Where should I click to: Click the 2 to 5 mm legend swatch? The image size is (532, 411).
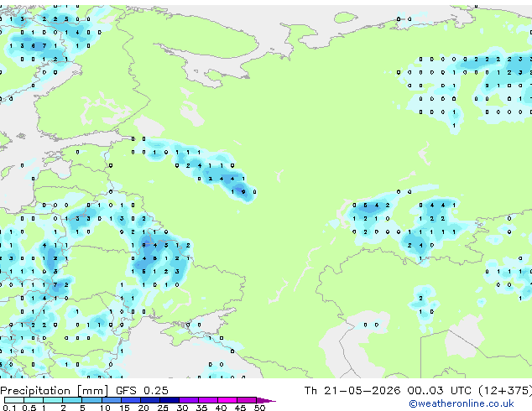[x=72, y=400]
